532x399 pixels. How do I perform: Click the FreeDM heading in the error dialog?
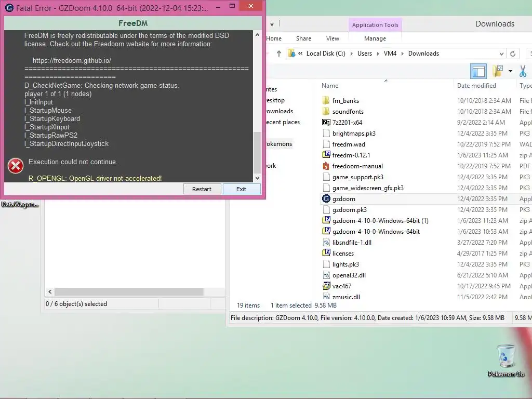pos(133,23)
